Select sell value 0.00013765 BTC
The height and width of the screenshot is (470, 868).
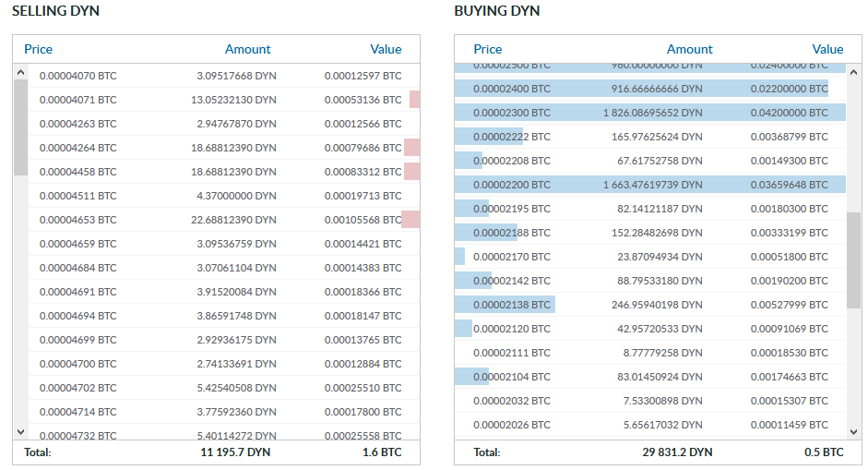coord(363,340)
